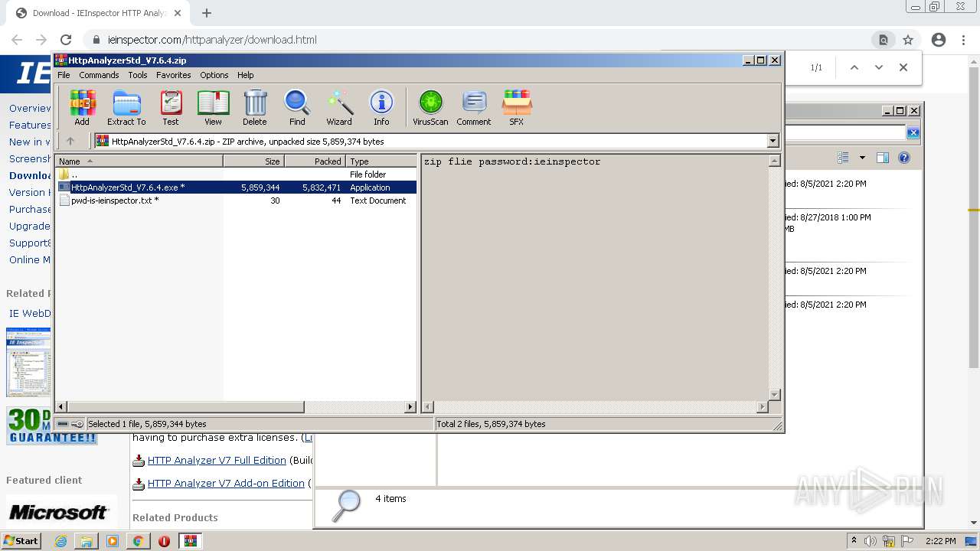Image resolution: width=980 pixels, height=551 pixels.
Task: Open the Options menu
Action: [x=214, y=75]
